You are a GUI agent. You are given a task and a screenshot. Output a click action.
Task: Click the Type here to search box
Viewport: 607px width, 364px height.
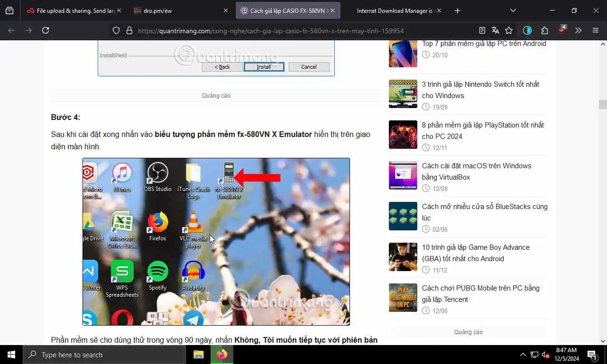point(104,355)
